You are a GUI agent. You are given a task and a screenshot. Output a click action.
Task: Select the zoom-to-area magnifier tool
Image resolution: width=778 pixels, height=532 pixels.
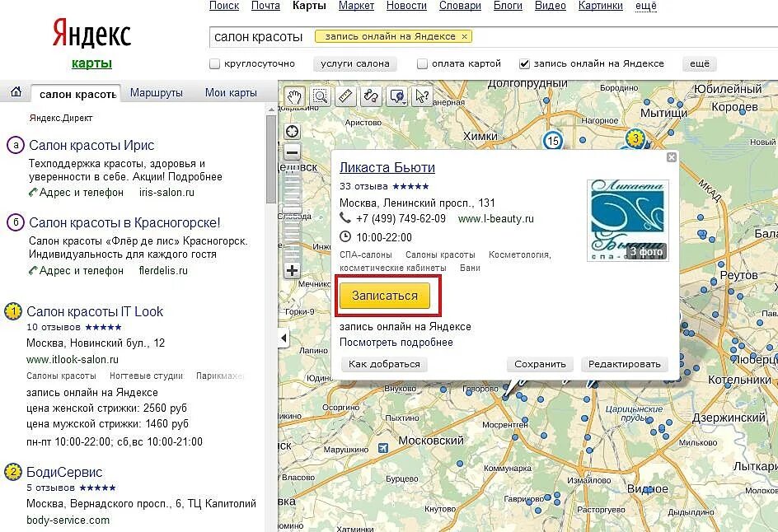tap(321, 96)
